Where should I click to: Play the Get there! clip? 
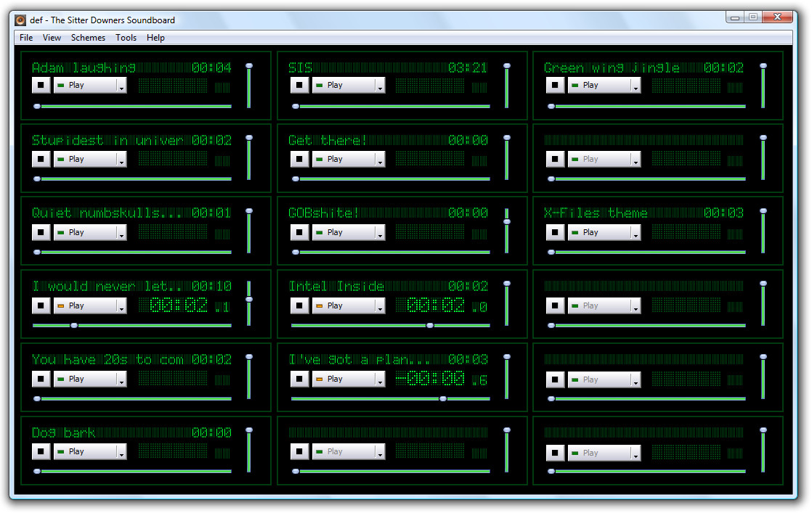344,159
